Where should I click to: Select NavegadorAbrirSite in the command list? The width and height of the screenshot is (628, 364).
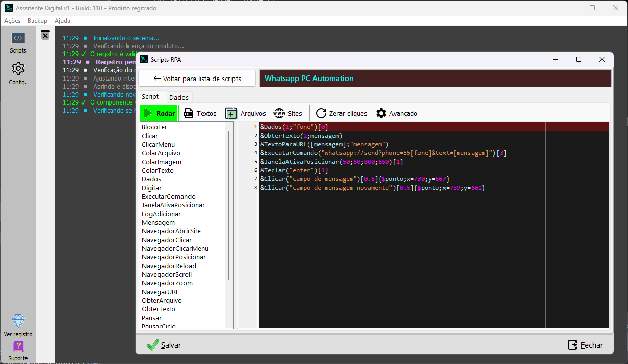point(171,231)
